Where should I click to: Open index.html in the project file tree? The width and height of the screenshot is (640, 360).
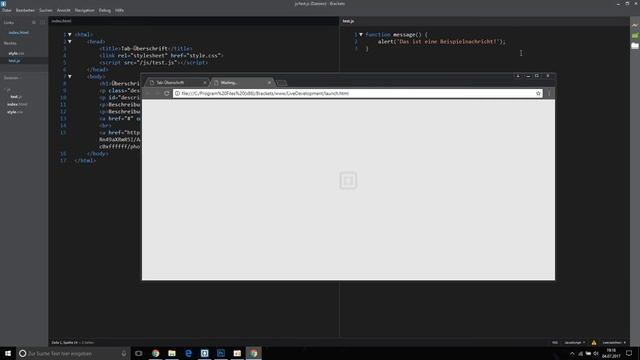[x=17, y=104]
